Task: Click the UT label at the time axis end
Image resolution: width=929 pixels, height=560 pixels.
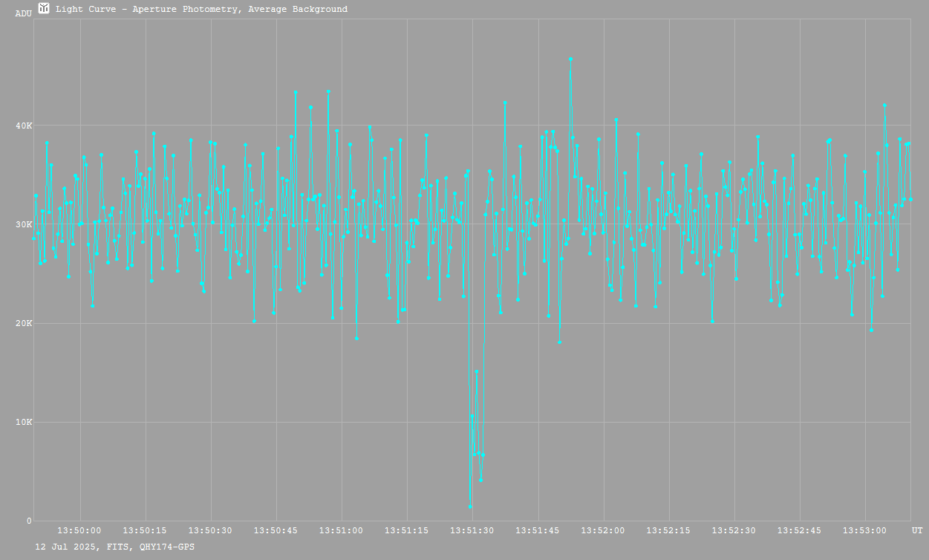Action: [917, 530]
